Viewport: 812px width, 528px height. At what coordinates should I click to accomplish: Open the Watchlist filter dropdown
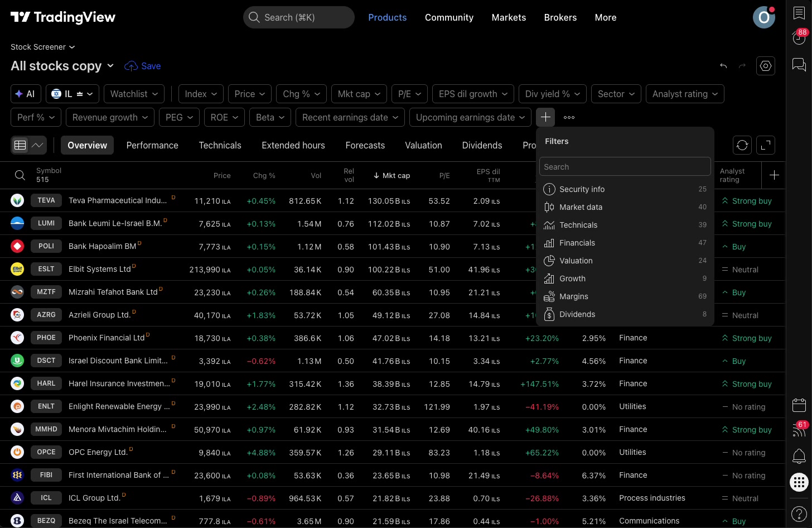click(x=134, y=94)
